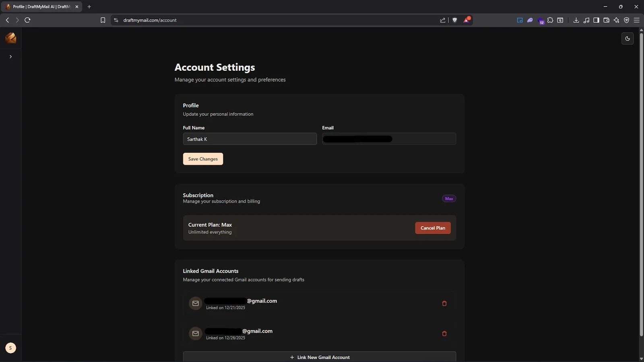The image size is (644, 362).
Task: Open a new browser tab
Action: click(x=89, y=7)
